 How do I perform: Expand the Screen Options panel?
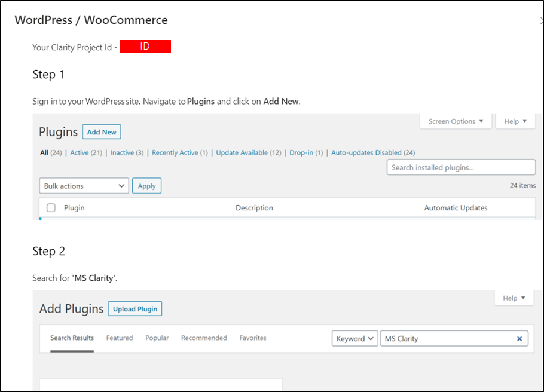456,121
